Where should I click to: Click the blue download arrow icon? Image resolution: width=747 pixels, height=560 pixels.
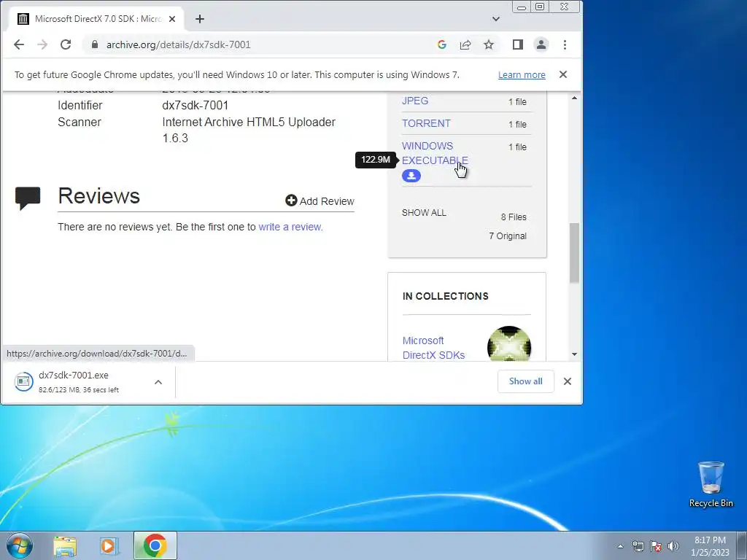pos(411,176)
